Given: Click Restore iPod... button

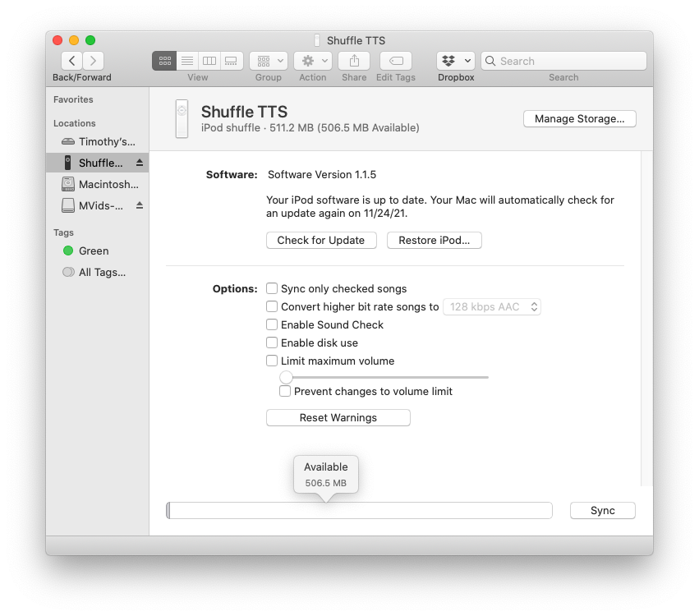Looking at the screenshot, I should 435,241.
